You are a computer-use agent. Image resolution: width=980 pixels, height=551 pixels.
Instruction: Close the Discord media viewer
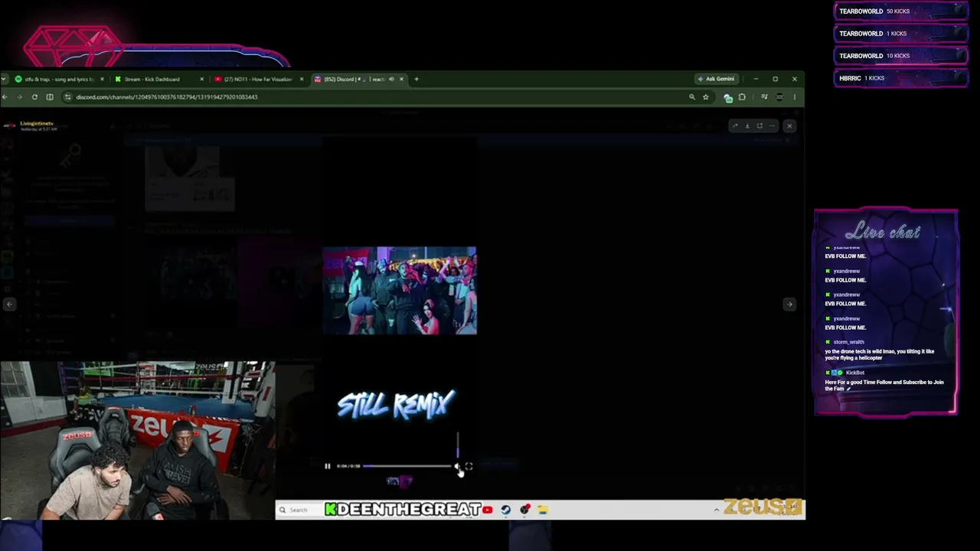point(789,126)
